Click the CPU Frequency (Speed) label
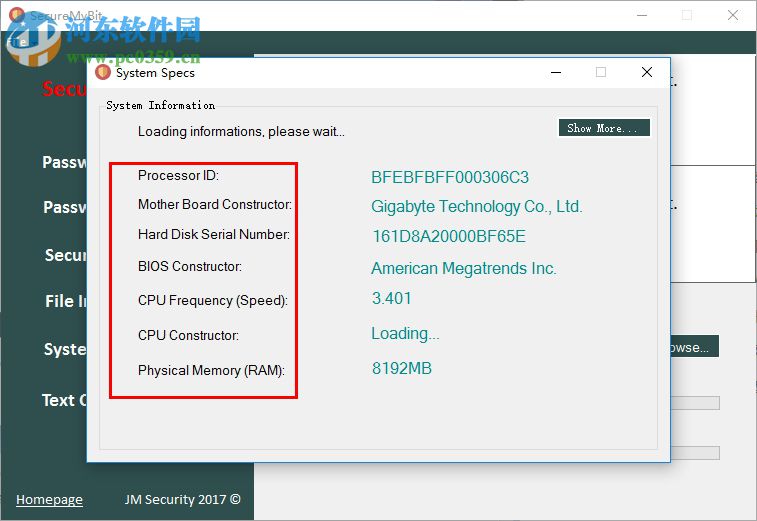 213,300
